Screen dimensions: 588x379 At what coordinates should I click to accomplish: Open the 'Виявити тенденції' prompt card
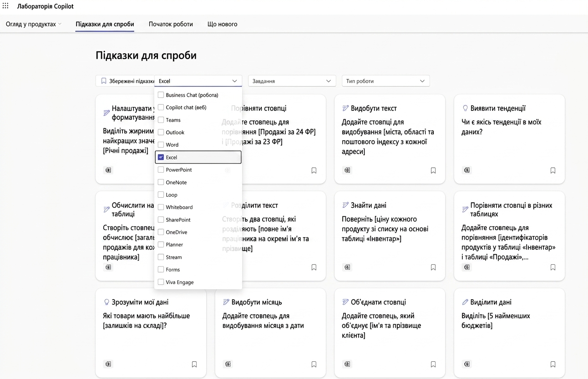(x=509, y=139)
